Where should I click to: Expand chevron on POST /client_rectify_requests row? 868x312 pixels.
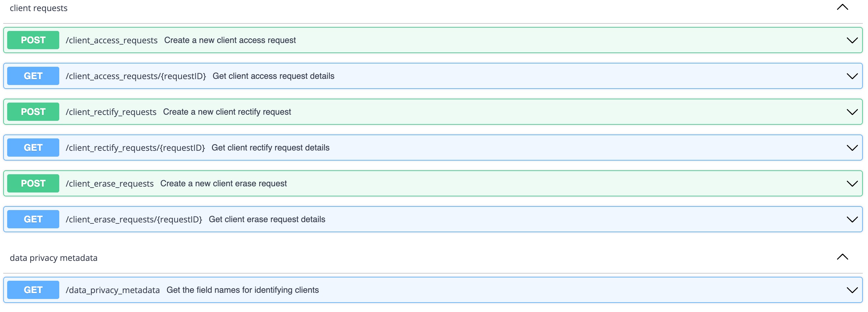852,112
